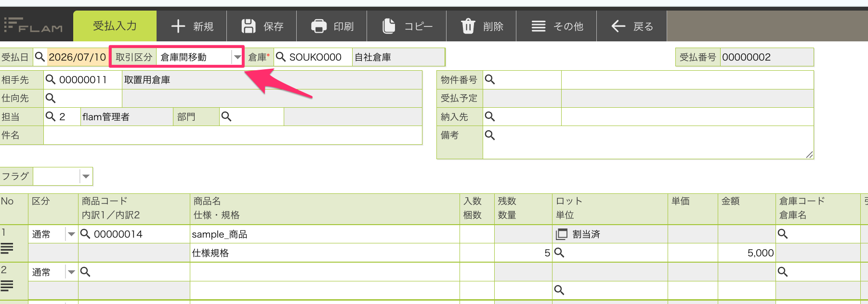Click the search icon beside 受払日
Viewport: 868px width, 304px height.
[x=40, y=57]
